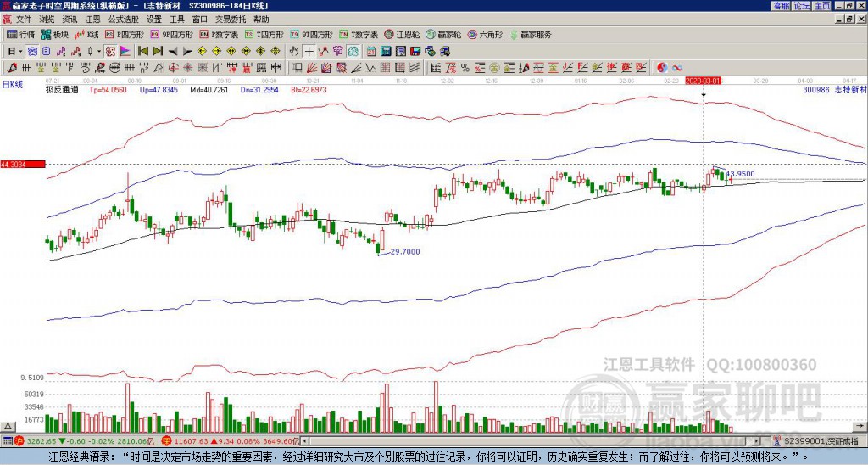Click the save diskette icon
The width and height of the screenshot is (868, 465).
pyautogui.click(x=415, y=51)
